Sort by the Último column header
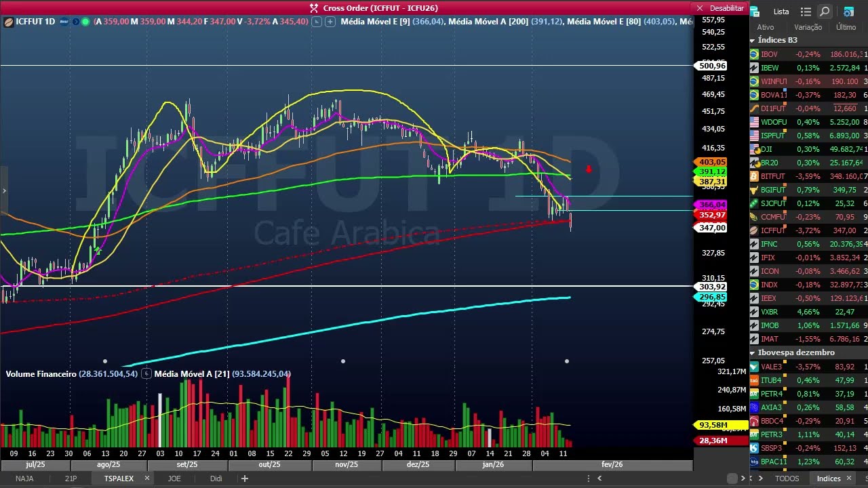This screenshot has width=868, height=488. click(x=846, y=27)
